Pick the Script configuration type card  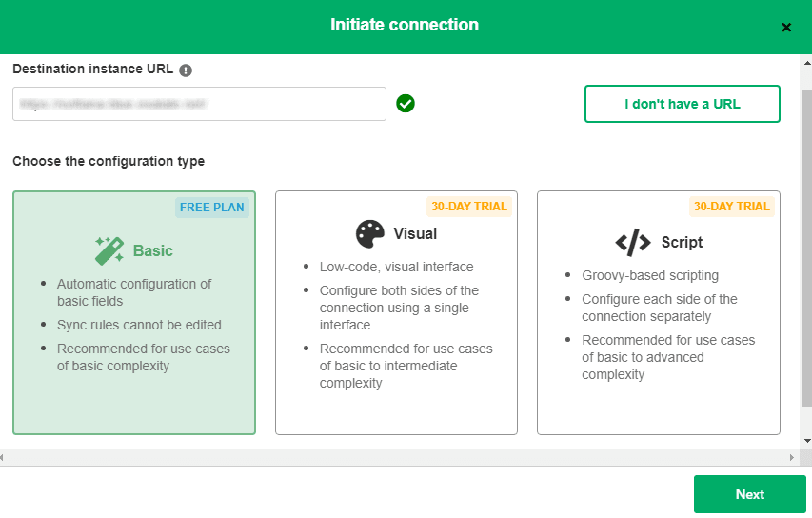coord(658,312)
